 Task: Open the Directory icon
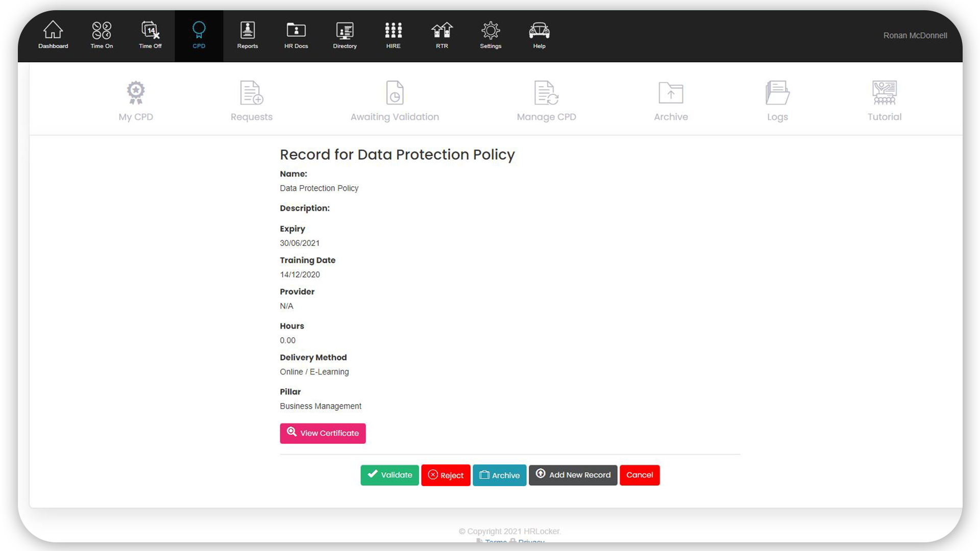(345, 30)
